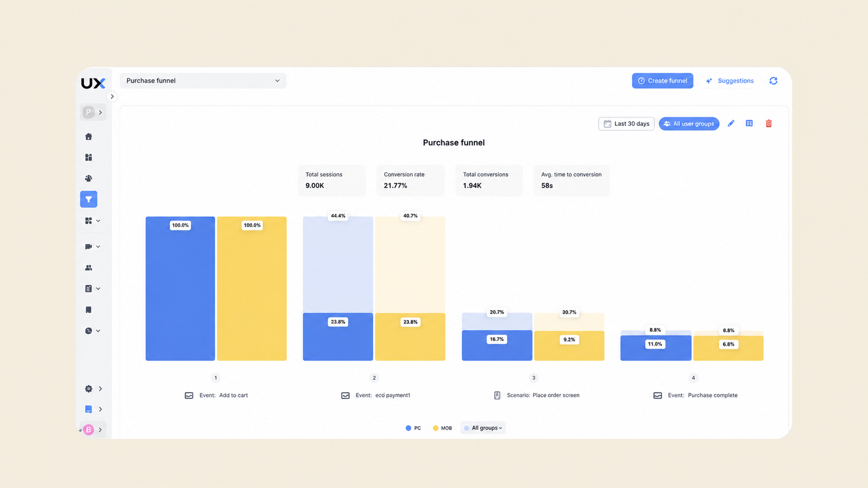Change the Last 30 days date range
This screenshot has width=868, height=488.
627,124
